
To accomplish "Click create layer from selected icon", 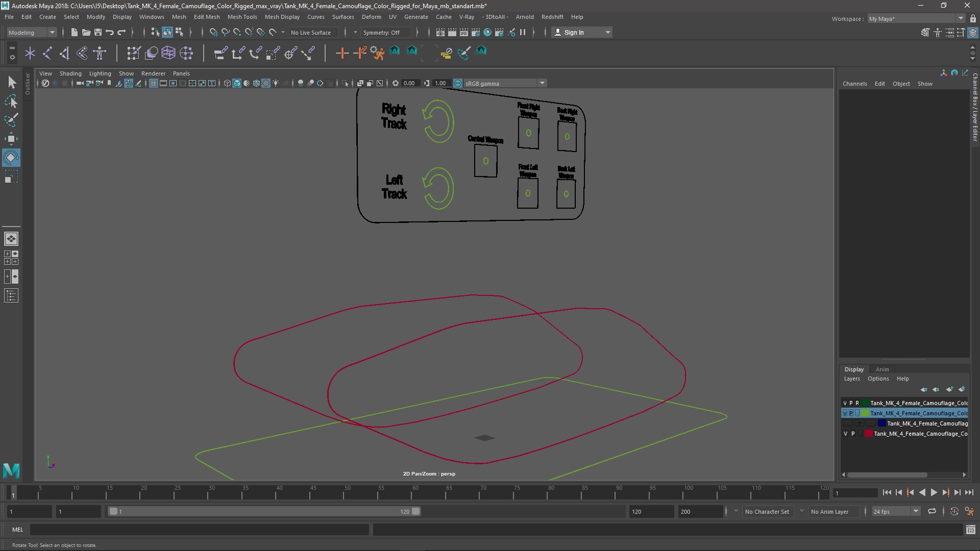I will point(962,389).
